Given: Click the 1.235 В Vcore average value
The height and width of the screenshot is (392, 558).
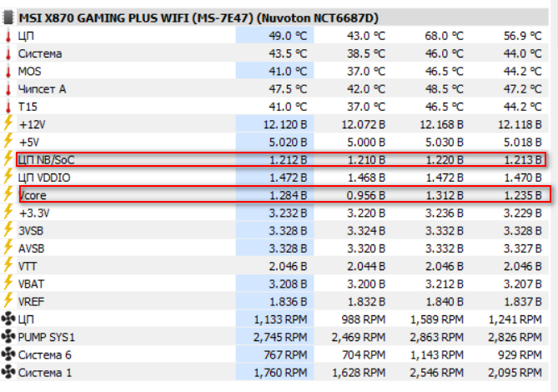Looking at the screenshot, I should point(523,196).
